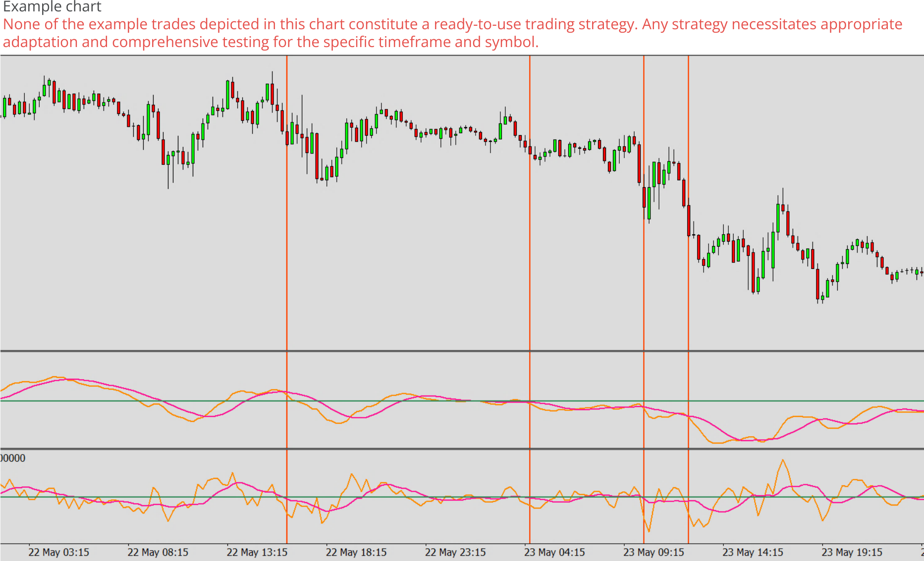This screenshot has height=561, width=924.
Task: Click the red disclaimer paragraph about example trades
Action: tap(453, 33)
